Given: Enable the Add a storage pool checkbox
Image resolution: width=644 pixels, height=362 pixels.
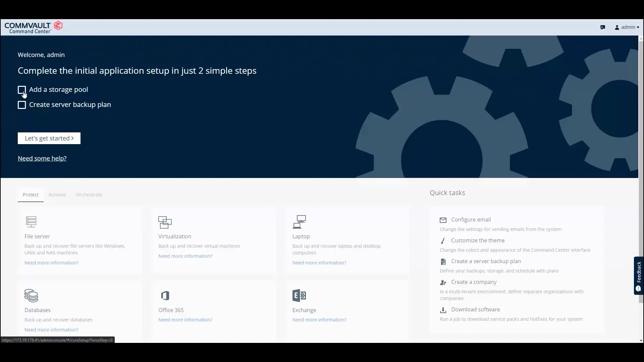Looking at the screenshot, I should click(x=22, y=89).
